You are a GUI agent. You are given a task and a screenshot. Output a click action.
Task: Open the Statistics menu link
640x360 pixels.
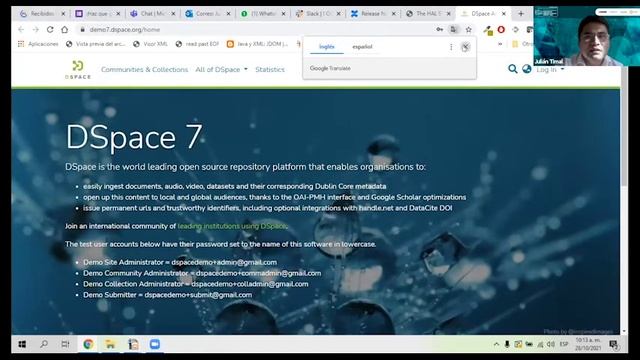coord(270,70)
